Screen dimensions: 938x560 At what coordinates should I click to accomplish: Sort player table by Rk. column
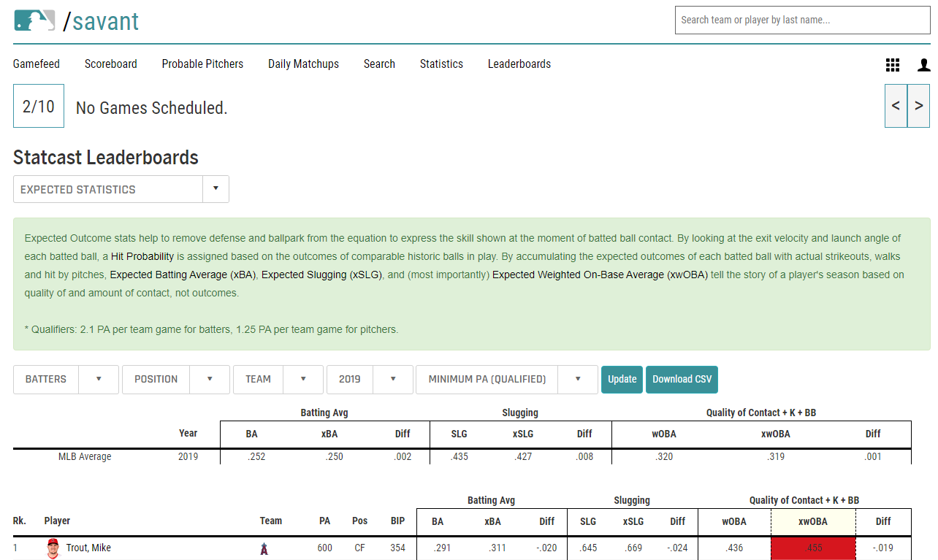20,521
